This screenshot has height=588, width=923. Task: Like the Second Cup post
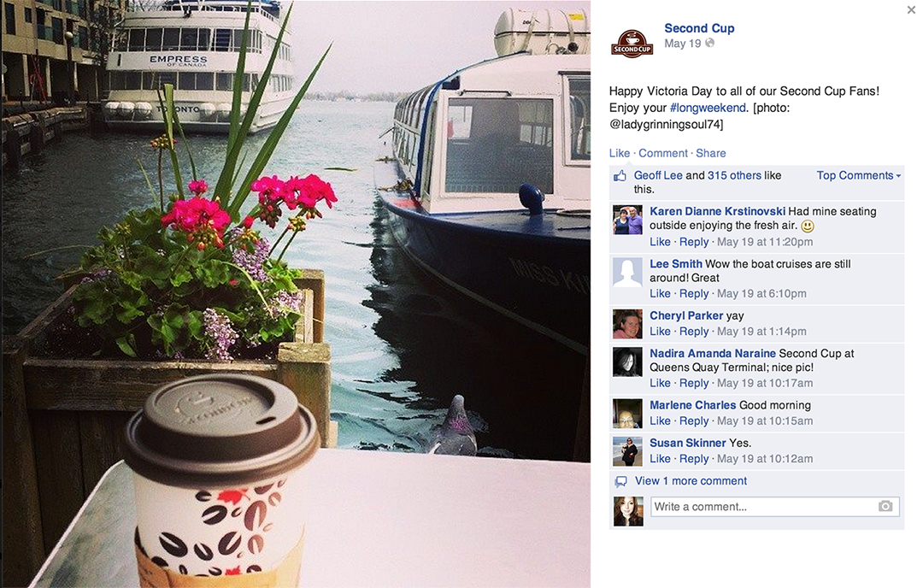point(620,153)
